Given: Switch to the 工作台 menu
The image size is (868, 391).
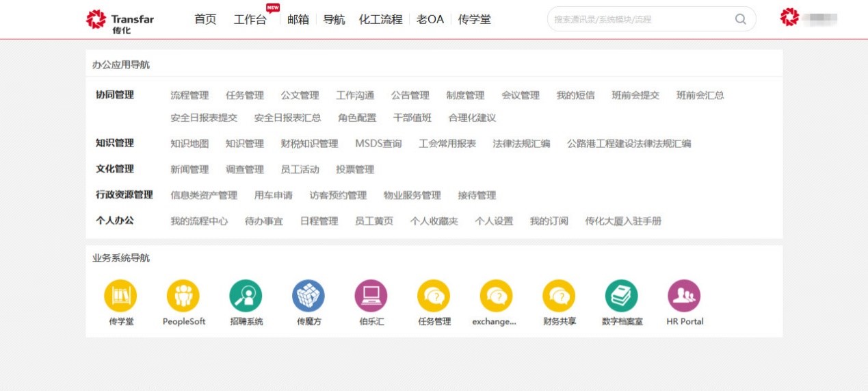Looking at the screenshot, I should coord(250,19).
